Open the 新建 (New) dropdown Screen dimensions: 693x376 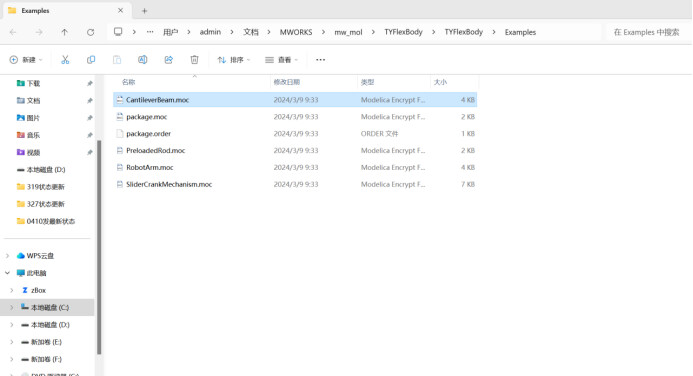coord(26,60)
